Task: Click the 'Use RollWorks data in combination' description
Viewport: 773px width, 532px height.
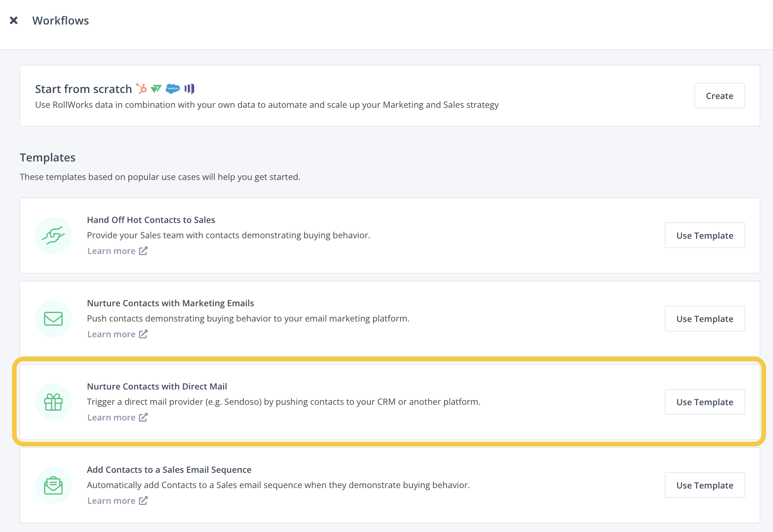Action: coord(267,105)
